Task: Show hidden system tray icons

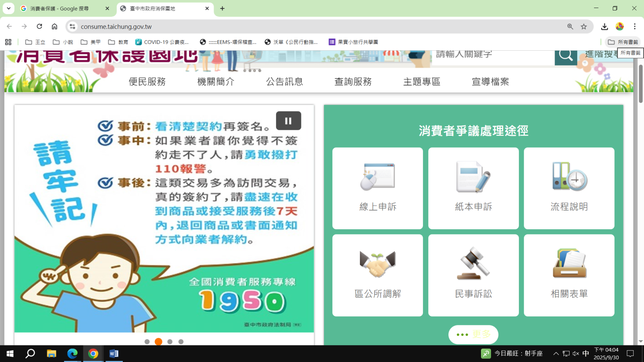Action: (556, 354)
